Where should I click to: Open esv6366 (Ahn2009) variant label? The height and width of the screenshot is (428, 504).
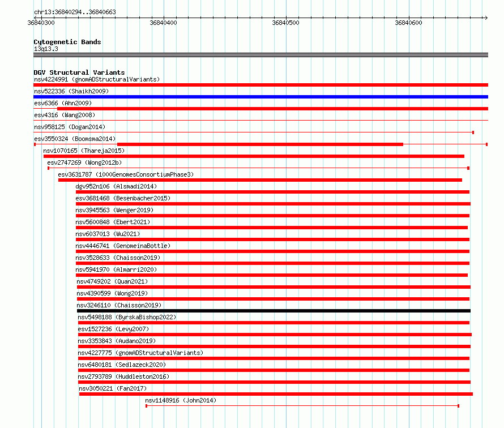[x=63, y=103]
